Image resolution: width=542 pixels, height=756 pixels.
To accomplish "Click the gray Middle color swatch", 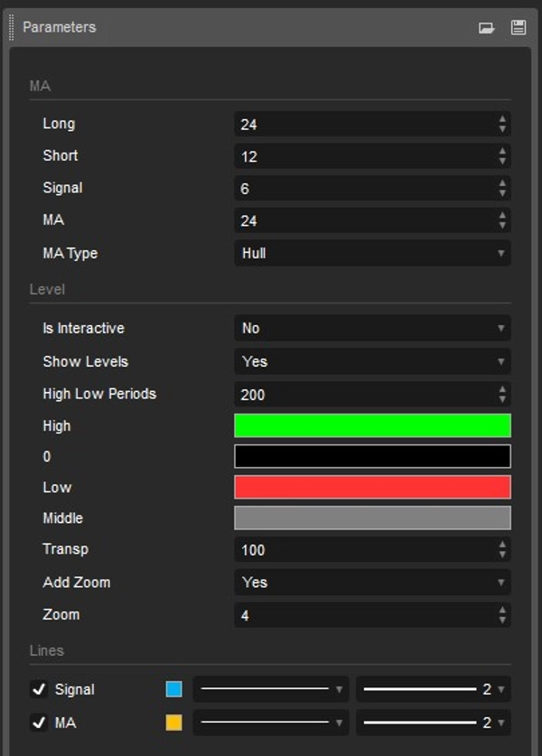I will [x=372, y=518].
